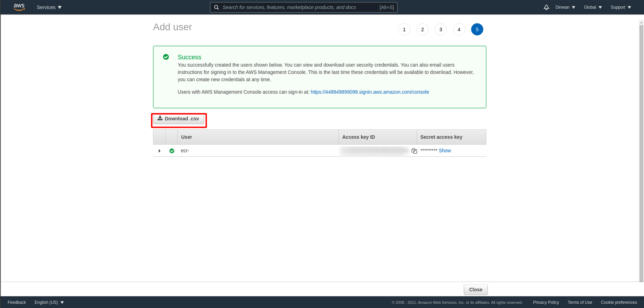Open the English (US) language dropdown
Viewport: 644px width, 308px height.
coord(49,303)
